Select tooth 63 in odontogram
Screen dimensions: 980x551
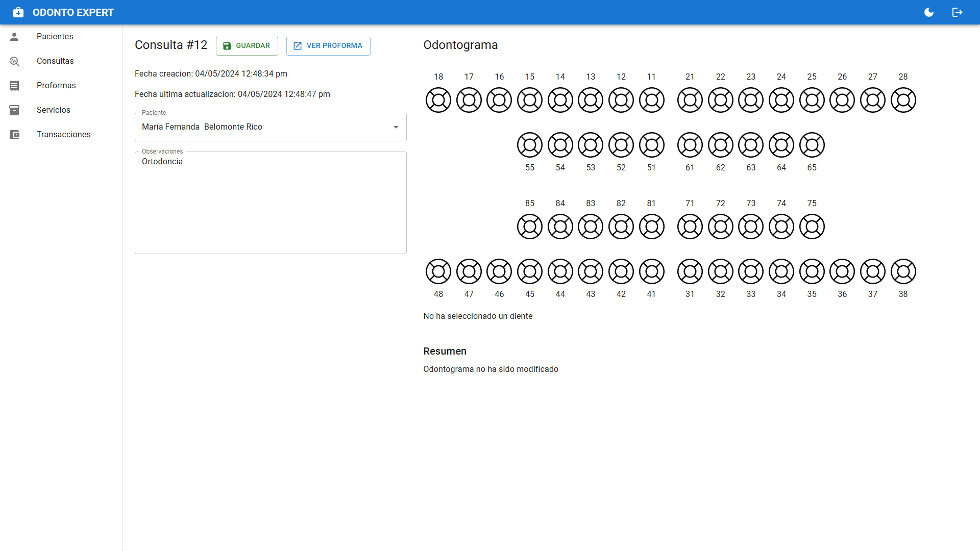coord(751,145)
